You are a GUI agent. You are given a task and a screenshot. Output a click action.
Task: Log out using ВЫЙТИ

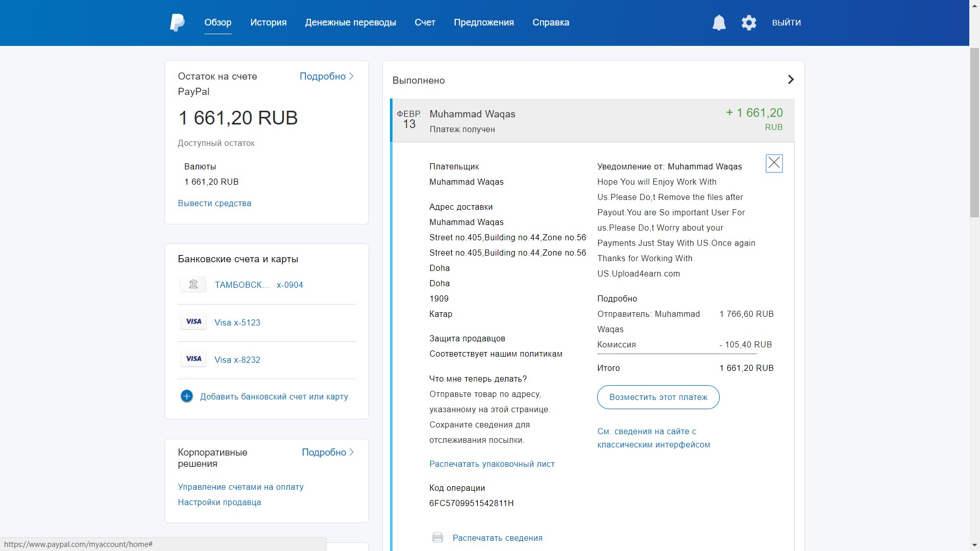click(787, 22)
